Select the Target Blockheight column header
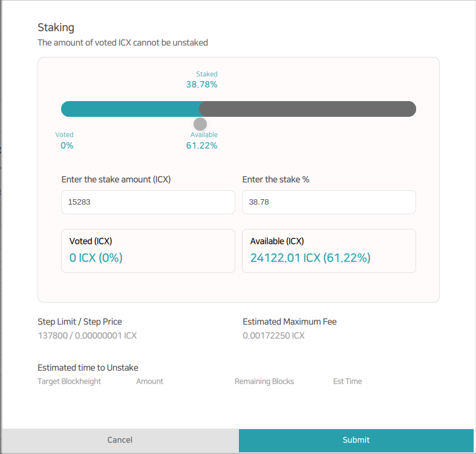 [69, 381]
